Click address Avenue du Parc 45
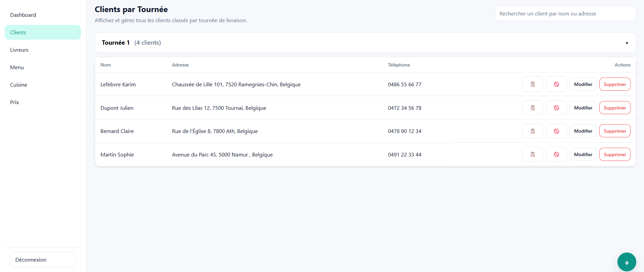644x272 pixels. pos(222,154)
